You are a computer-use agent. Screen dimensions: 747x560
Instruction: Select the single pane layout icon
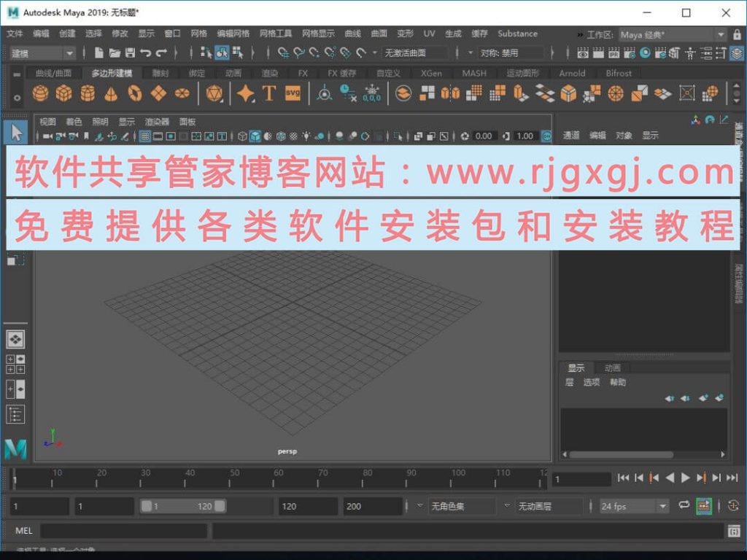tap(15, 340)
